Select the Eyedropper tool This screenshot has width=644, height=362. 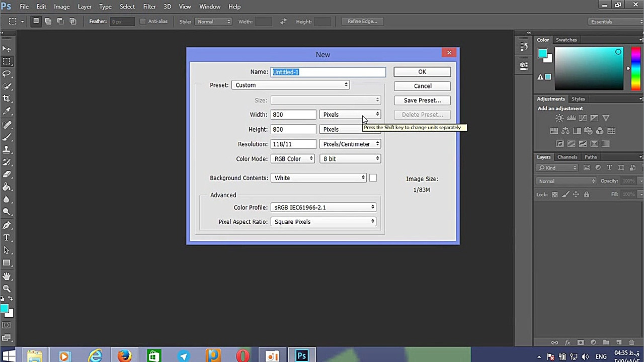point(7,112)
